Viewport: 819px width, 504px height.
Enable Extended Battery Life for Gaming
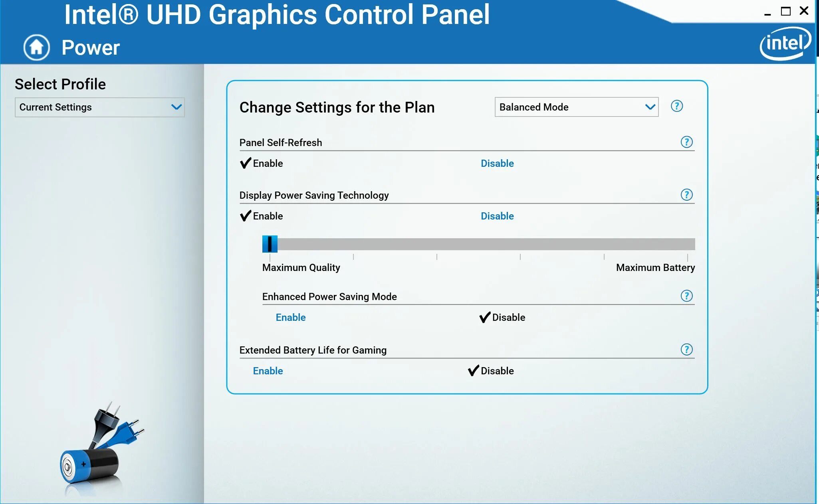coord(268,371)
